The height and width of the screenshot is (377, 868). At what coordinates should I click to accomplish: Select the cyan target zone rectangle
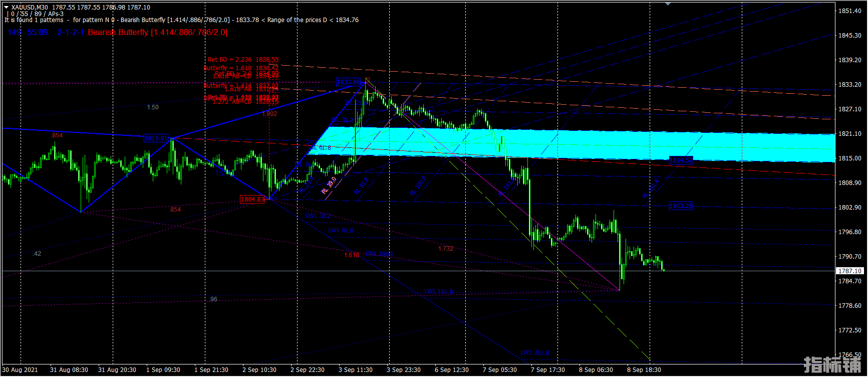[x=601, y=145]
